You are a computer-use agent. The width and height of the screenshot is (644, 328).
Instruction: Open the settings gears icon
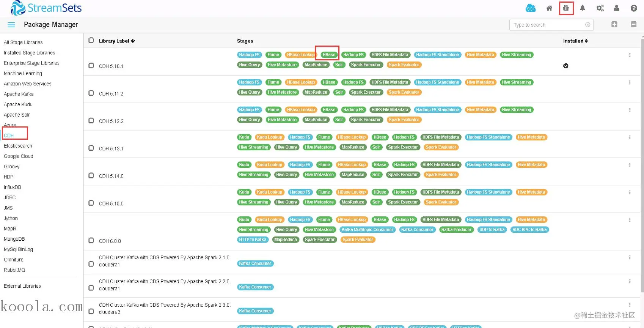[600, 8]
